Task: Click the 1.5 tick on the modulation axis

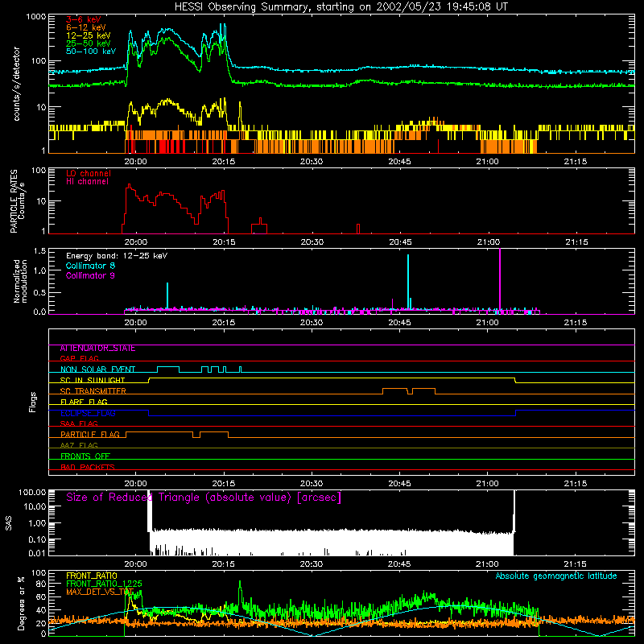Action: pos(39,251)
